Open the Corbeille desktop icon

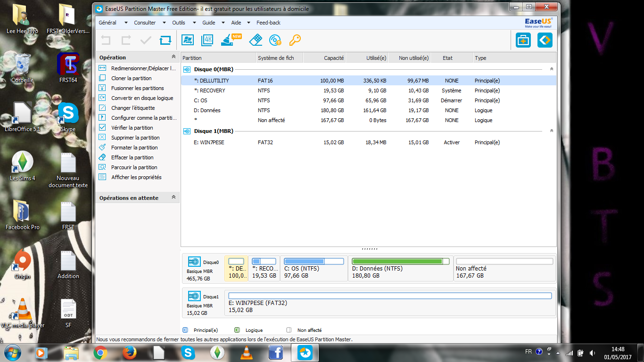pyautogui.click(x=23, y=68)
